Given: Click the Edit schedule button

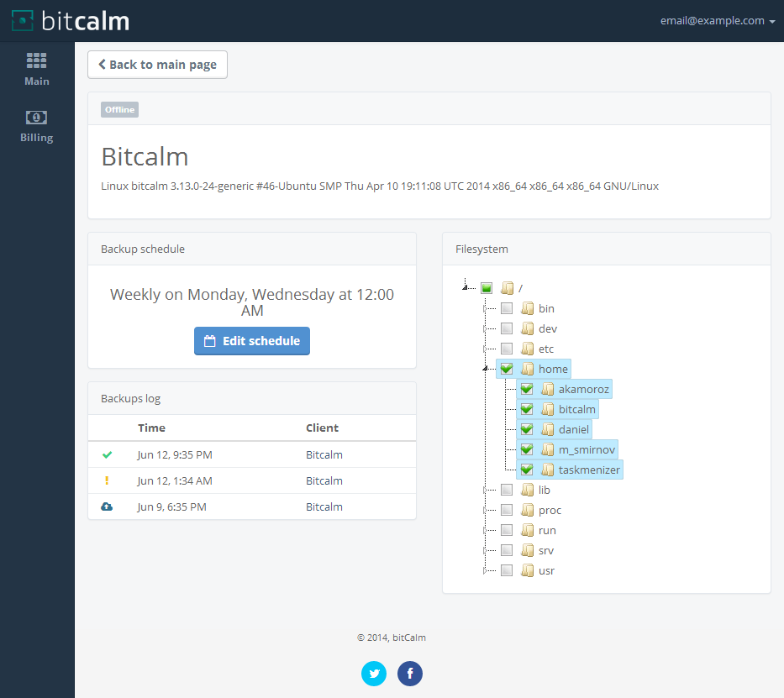Looking at the screenshot, I should click(252, 341).
